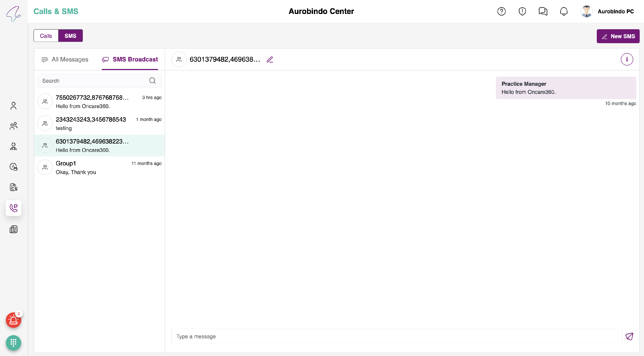Viewport: 644px width, 356px height.
Task: Click the search magnifier icon
Action: (152, 81)
